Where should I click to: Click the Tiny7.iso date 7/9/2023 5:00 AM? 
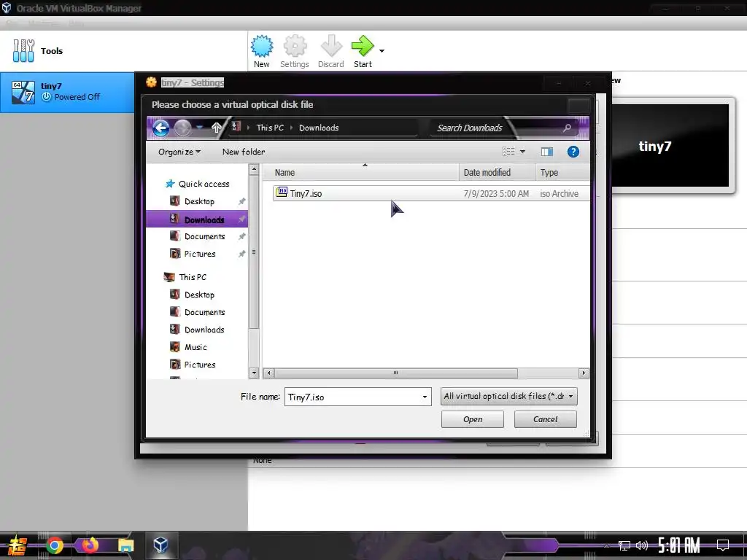[x=496, y=194]
